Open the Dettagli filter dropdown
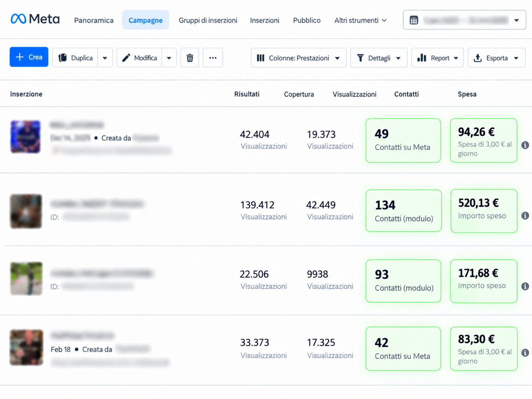Screen dimensions: 532x399 click(x=379, y=58)
